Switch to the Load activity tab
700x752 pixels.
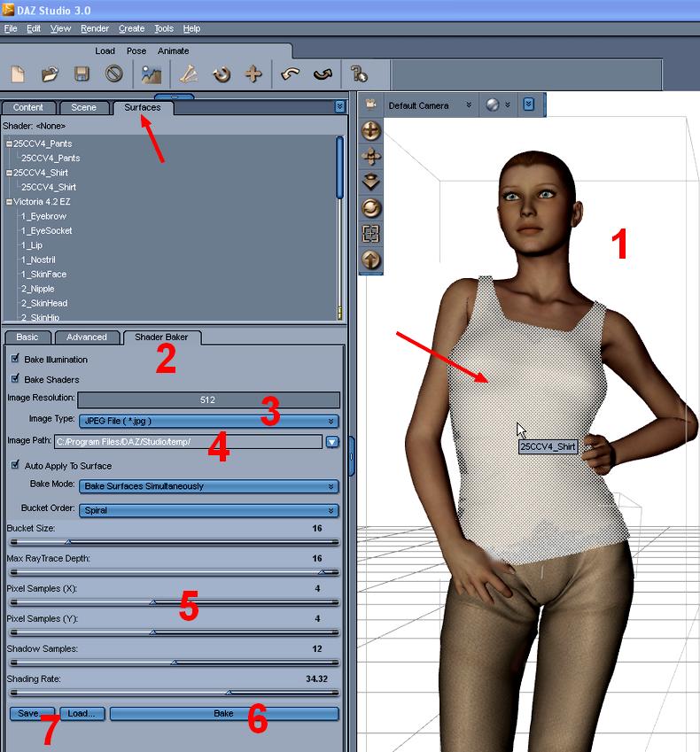point(105,50)
